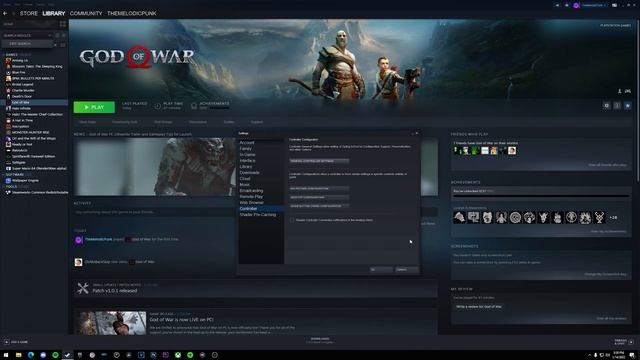
Task: Click Add a Game at bottom left
Action: pos(16,342)
